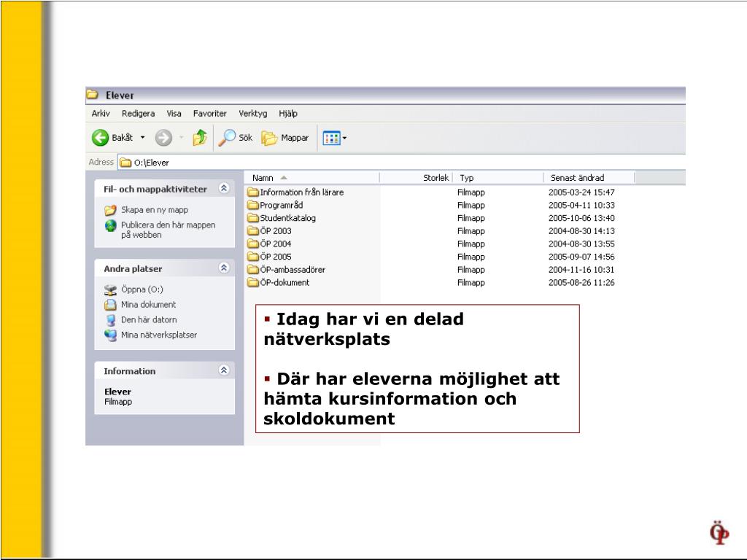Open the Favoriter menu
This screenshot has width=747, height=560.
(x=209, y=113)
